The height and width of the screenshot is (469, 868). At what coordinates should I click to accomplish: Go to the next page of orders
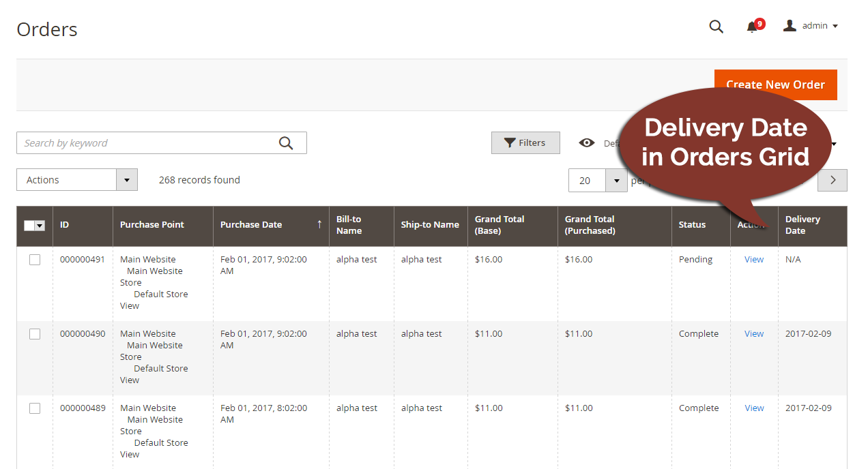[832, 179]
